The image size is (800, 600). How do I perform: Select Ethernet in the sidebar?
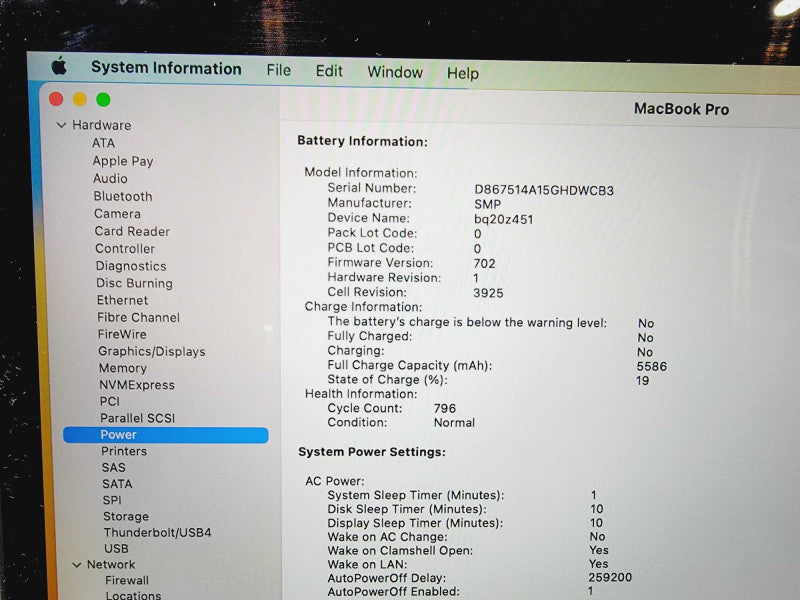(x=122, y=300)
